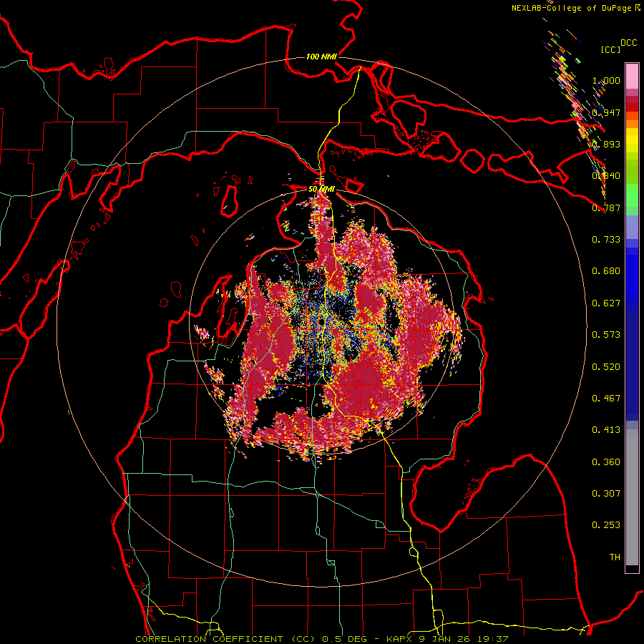Click the 50 NMI range ring label
Viewport: 644px width, 644px height.
point(321,189)
